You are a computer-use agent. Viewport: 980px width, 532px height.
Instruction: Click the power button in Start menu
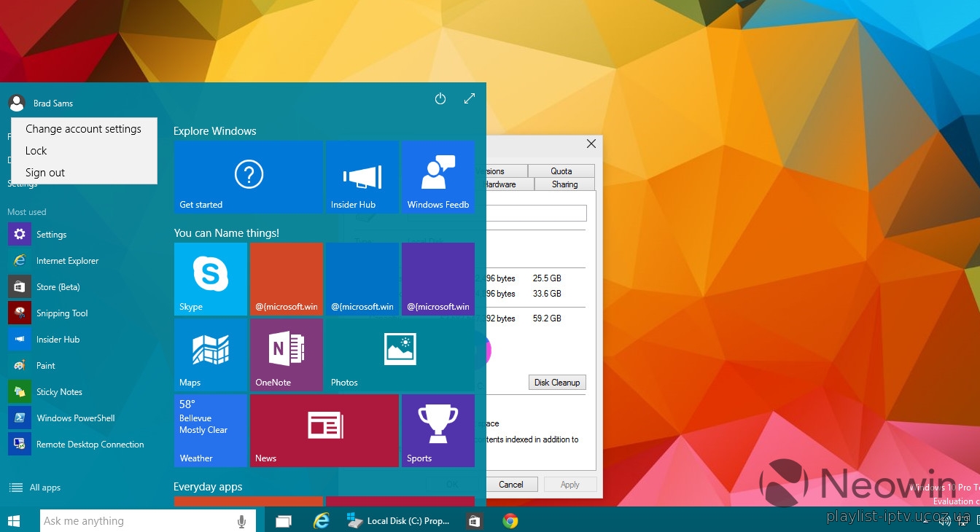440,98
